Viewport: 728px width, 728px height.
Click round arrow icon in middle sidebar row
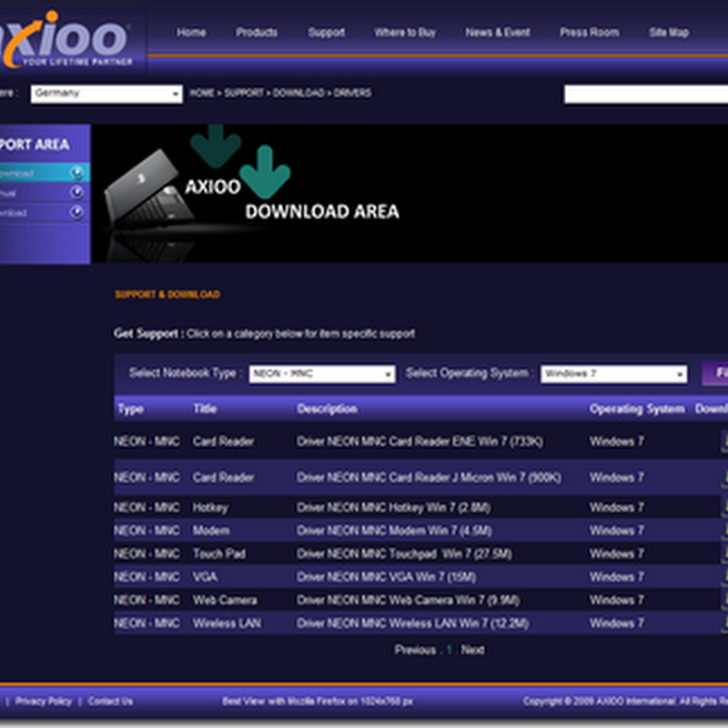(x=76, y=192)
